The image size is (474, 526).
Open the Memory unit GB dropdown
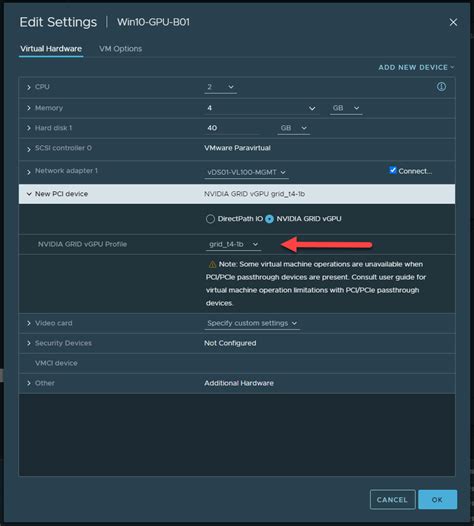point(346,108)
